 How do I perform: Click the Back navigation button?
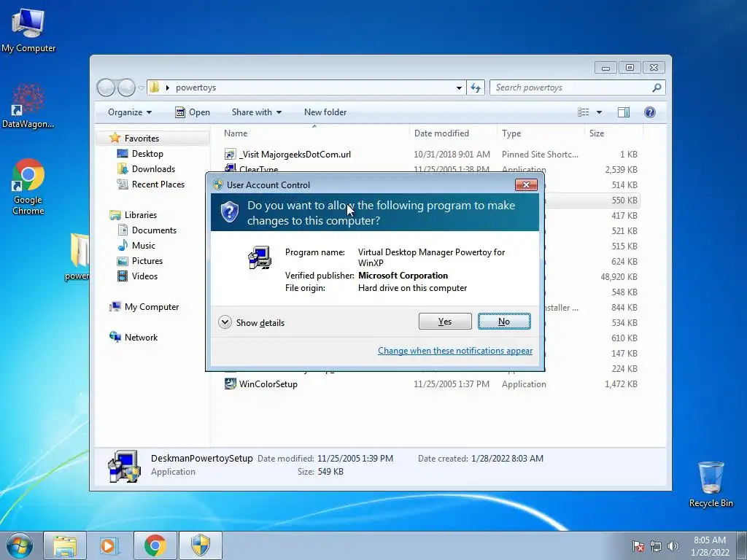point(106,87)
